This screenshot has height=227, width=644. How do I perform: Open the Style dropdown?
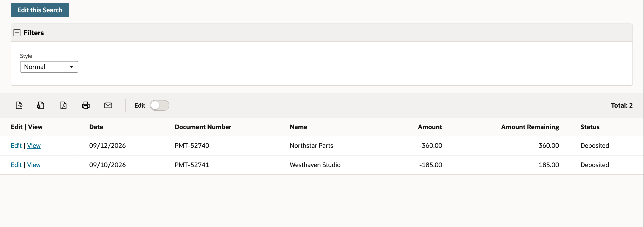pos(49,67)
